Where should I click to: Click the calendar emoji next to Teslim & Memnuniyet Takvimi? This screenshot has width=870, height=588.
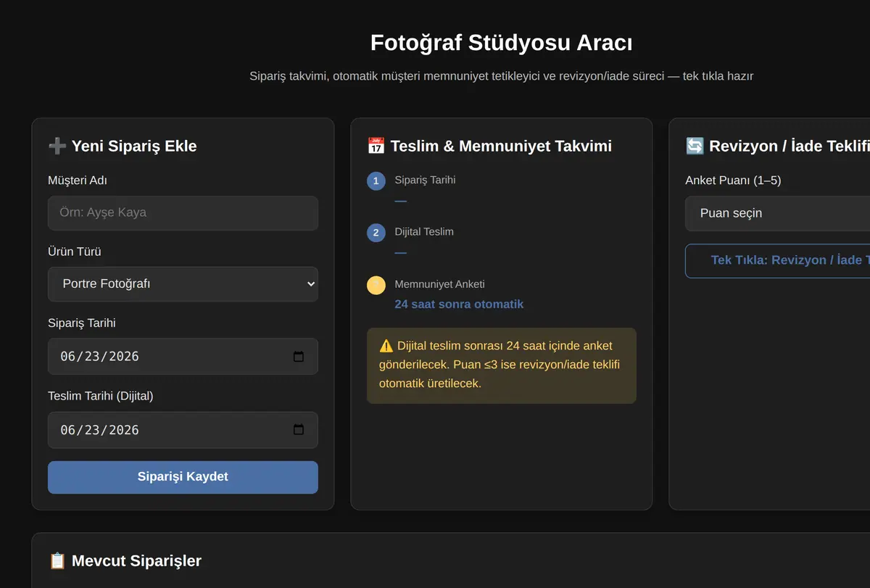point(376,146)
